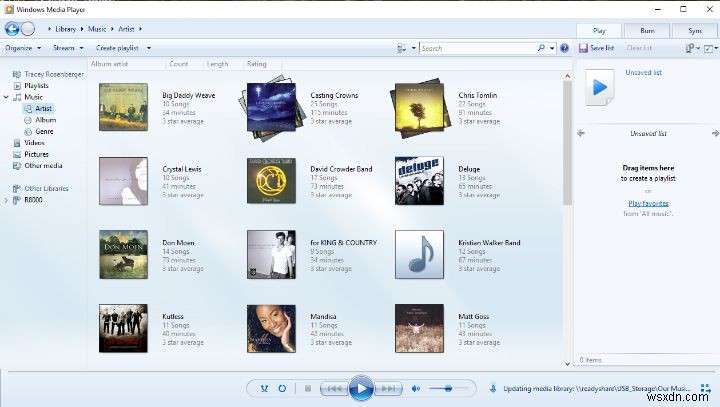
Task: Switch to the Sync tab
Action: pos(695,31)
